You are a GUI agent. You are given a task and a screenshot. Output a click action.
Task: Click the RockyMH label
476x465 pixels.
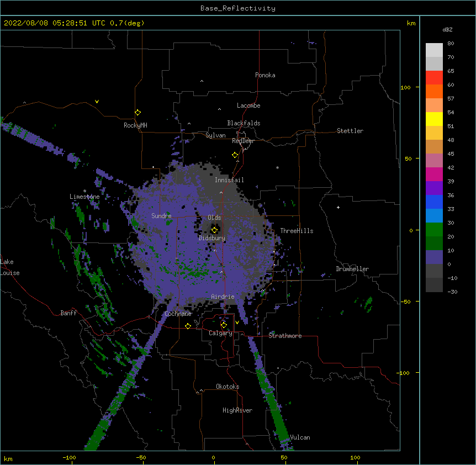(x=135, y=125)
